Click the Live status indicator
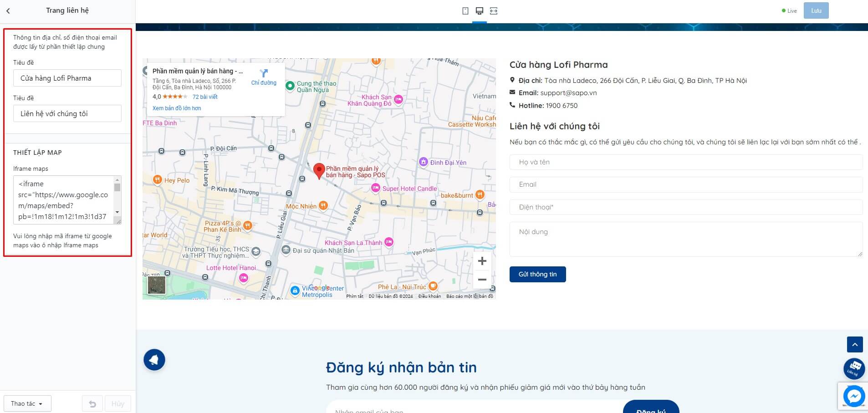868x413 pixels. pos(789,11)
